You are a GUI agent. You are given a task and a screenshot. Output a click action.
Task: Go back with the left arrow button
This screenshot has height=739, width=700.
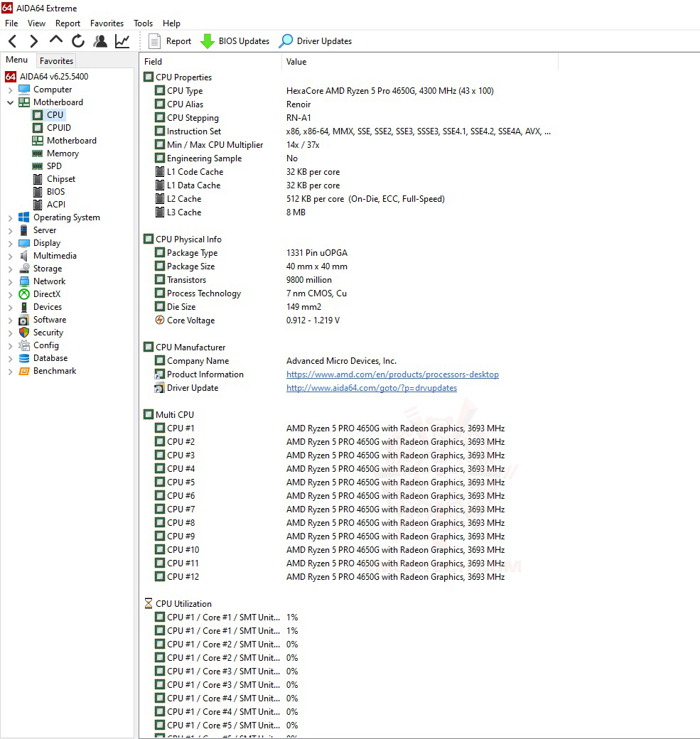tap(13, 41)
